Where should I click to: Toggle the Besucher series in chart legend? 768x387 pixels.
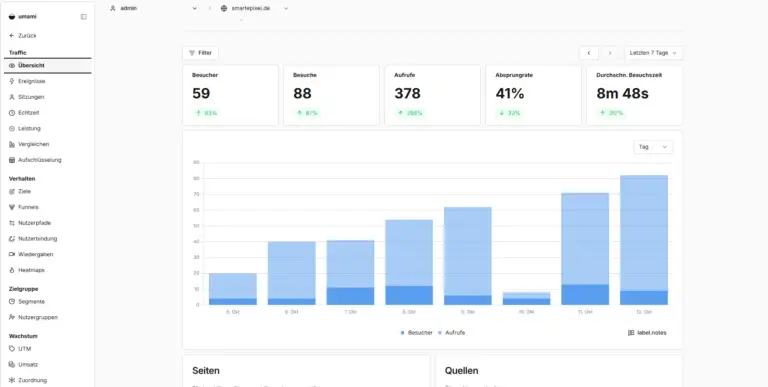pos(416,333)
